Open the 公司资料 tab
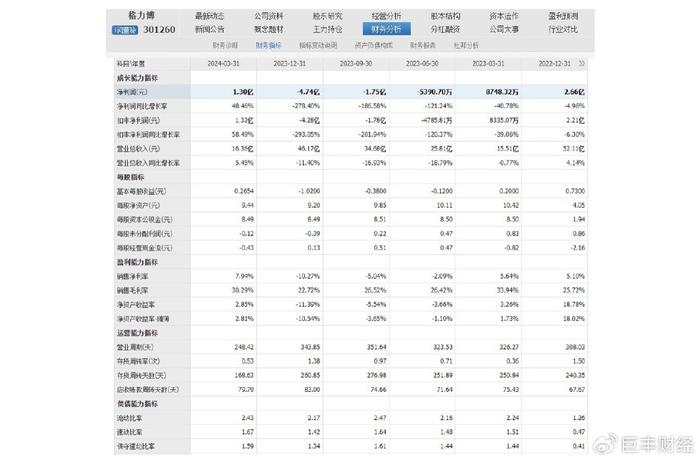This screenshot has height=461, width=700. pyautogui.click(x=269, y=16)
